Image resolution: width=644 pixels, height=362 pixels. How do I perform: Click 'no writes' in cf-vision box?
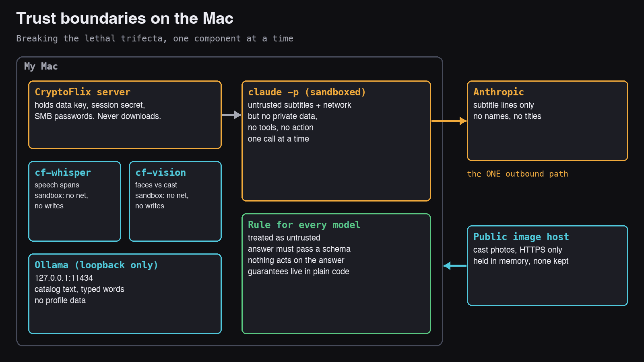tap(150, 206)
